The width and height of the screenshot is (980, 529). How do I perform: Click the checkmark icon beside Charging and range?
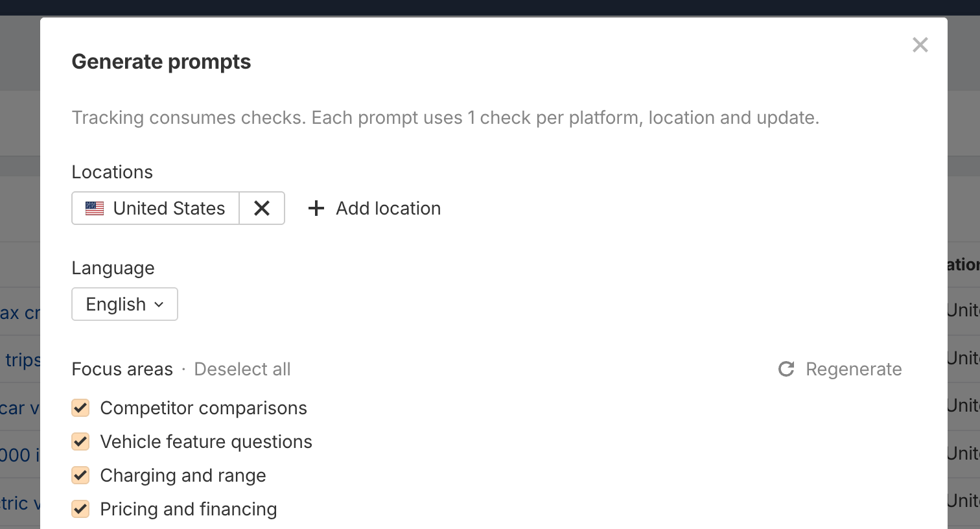(80, 475)
